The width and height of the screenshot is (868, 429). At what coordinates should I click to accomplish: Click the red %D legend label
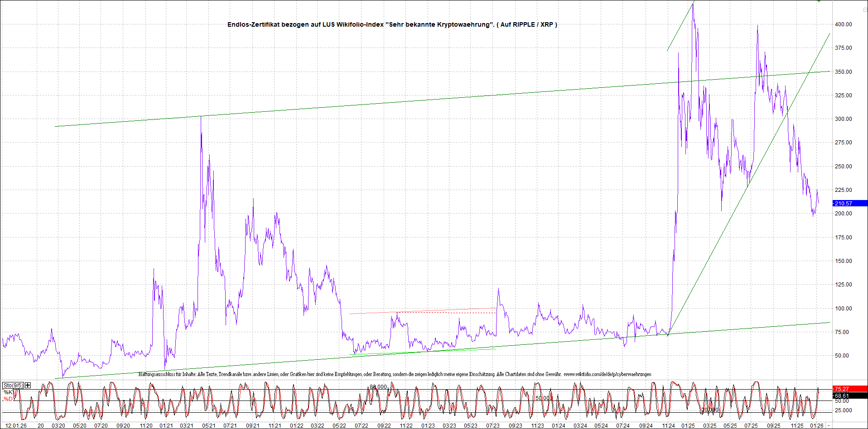pyautogui.click(x=8, y=399)
